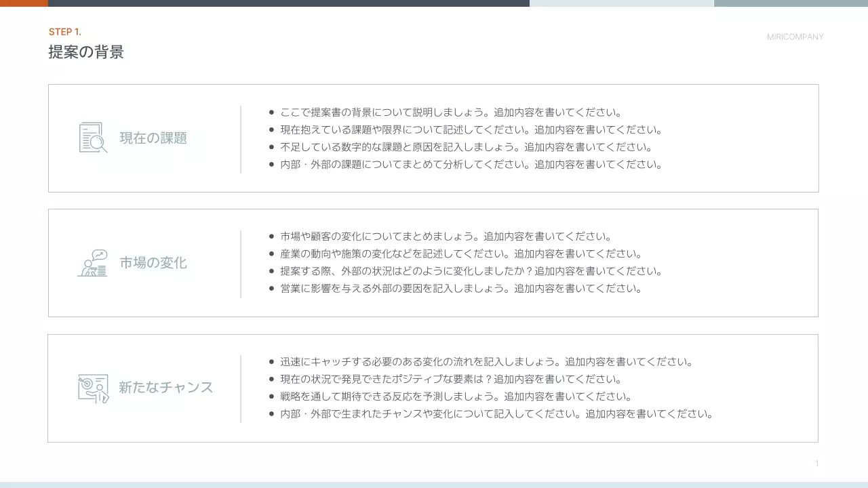Select the 新たなチャンス section heading
Image resolution: width=868 pixels, height=488 pixels.
pos(166,387)
